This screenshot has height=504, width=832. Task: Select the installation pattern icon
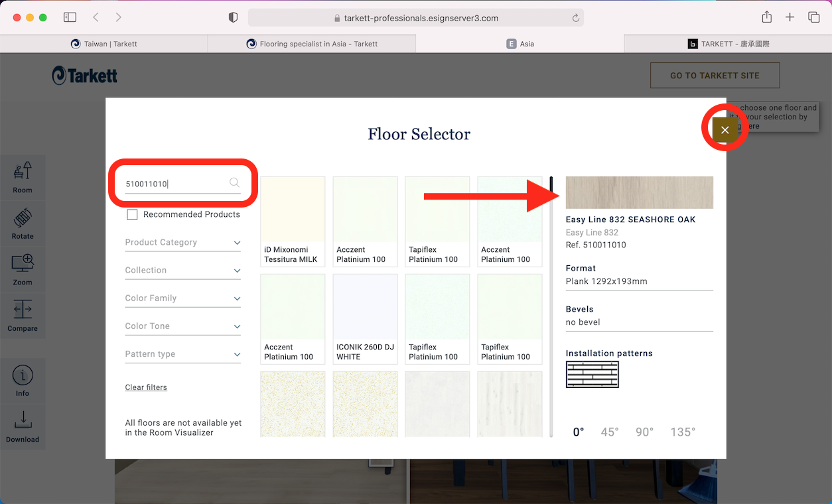tap(592, 375)
